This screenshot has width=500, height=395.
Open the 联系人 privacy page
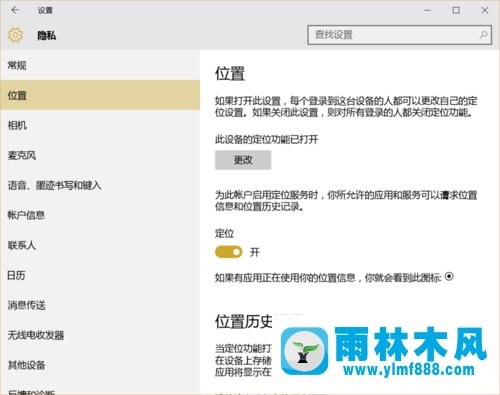click(x=100, y=245)
